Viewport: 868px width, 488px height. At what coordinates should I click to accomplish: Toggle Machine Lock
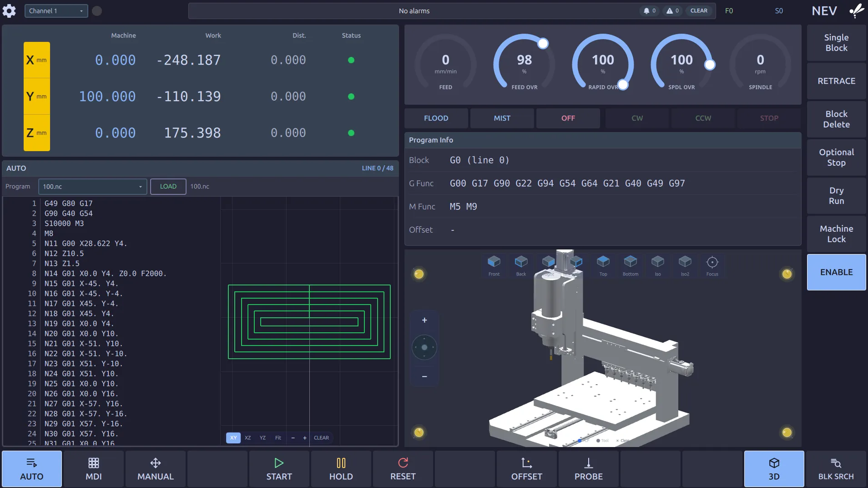pos(837,234)
